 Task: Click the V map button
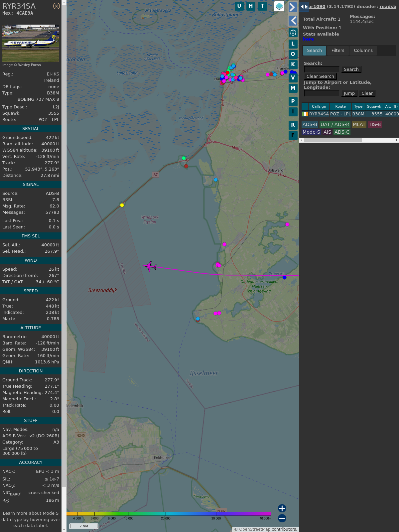pos(293,78)
